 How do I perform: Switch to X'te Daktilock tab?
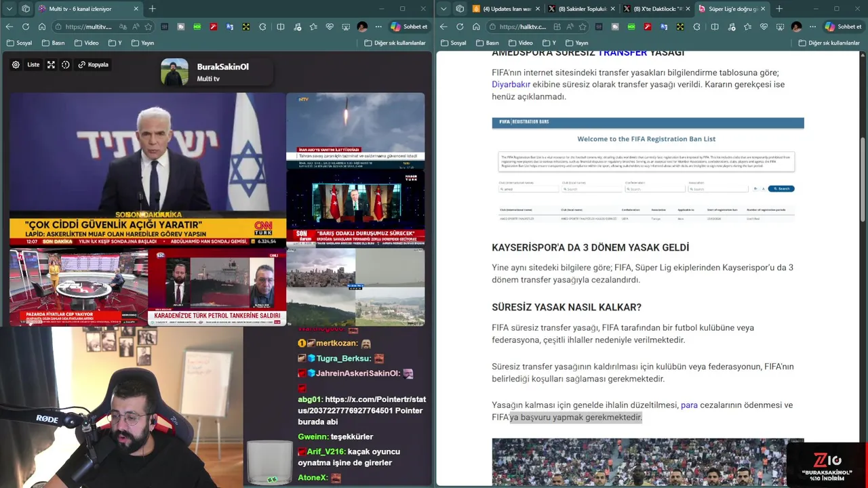pyautogui.click(x=656, y=9)
